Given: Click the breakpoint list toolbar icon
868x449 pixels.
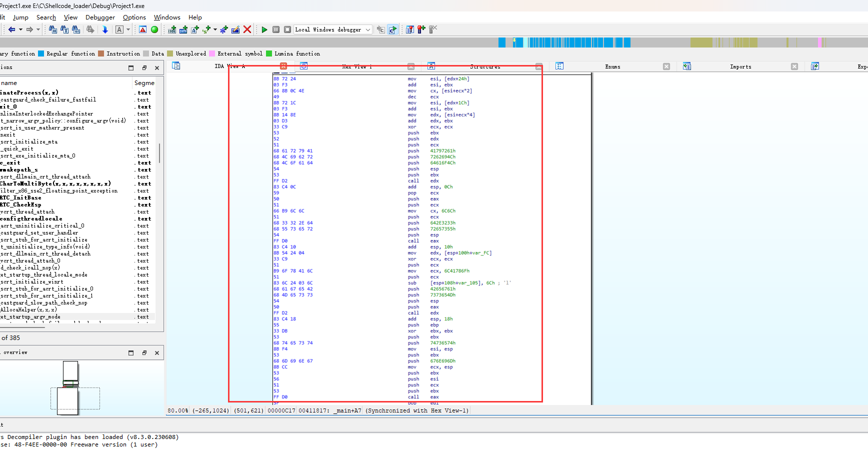Looking at the screenshot, I should (x=410, y=29).
